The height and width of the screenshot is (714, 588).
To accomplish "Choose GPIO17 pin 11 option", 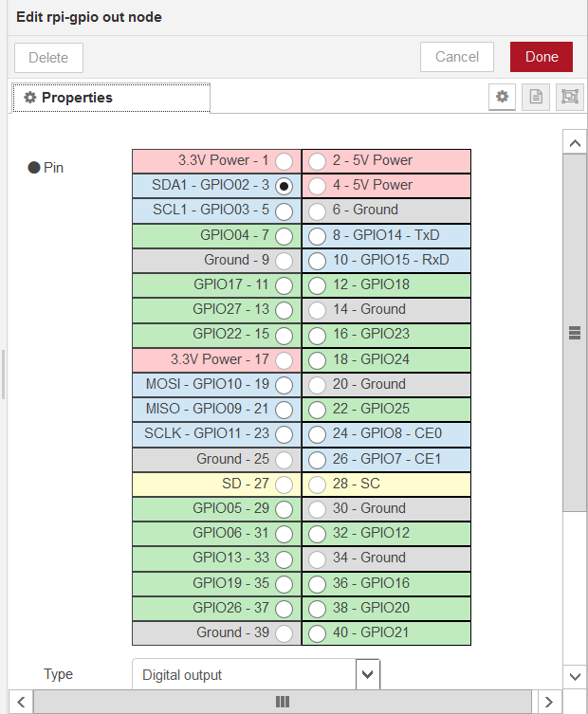I will pos(283,284).
